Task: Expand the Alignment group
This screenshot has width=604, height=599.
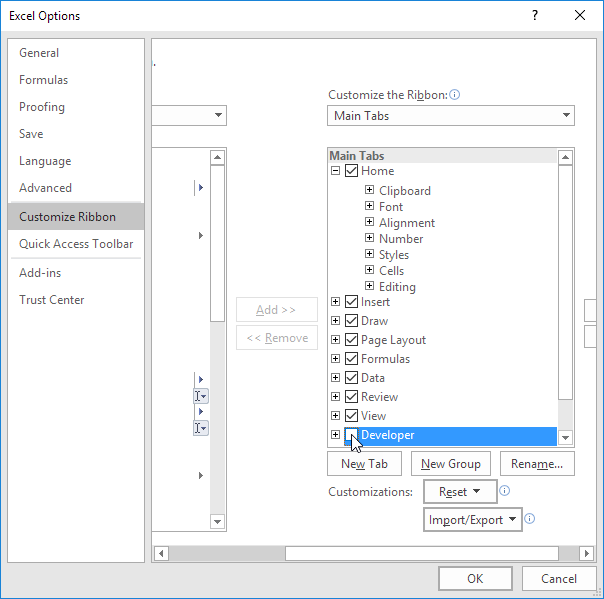Action: pyautogui.click(x=369, y=221)
